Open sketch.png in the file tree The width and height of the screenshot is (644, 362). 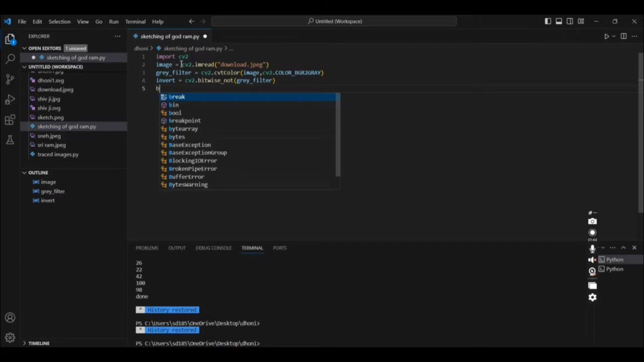[x=50, y=117]
